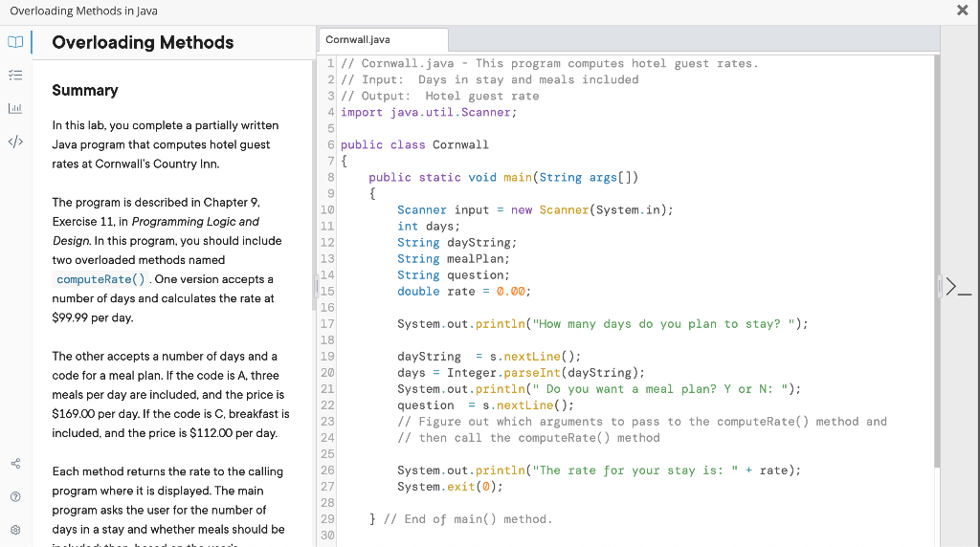Screen dimensions: 980x547
Task: Click the 'String mealPlan;' line
Action: (x=454, y=258)
